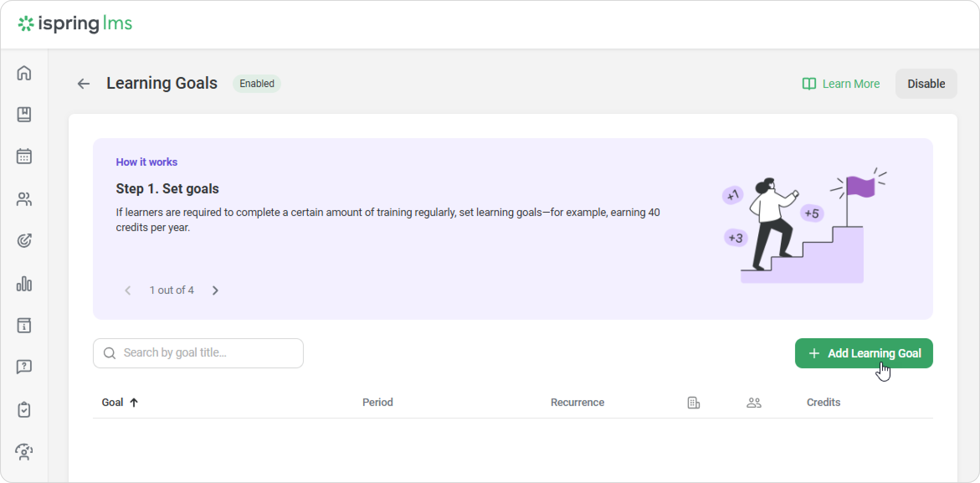Open the question chat icon in sidebar
This screenshot has height=483, width=980.
(x=24, y=367)
